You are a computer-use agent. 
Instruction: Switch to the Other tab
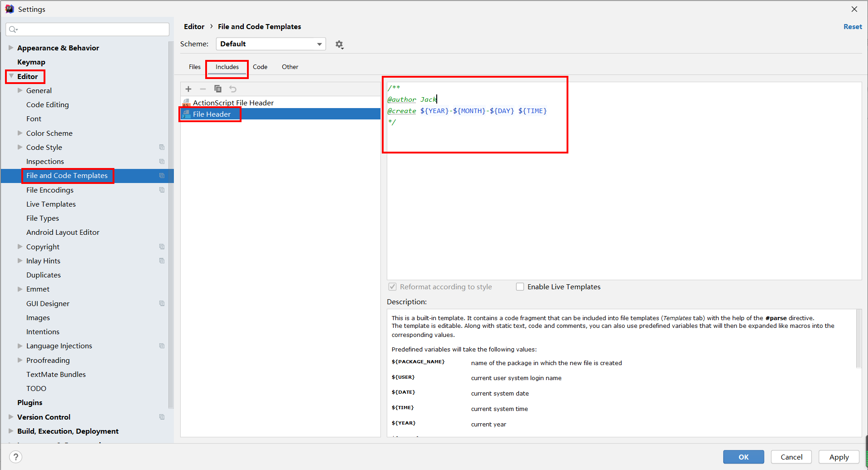[x=290, y=67]
